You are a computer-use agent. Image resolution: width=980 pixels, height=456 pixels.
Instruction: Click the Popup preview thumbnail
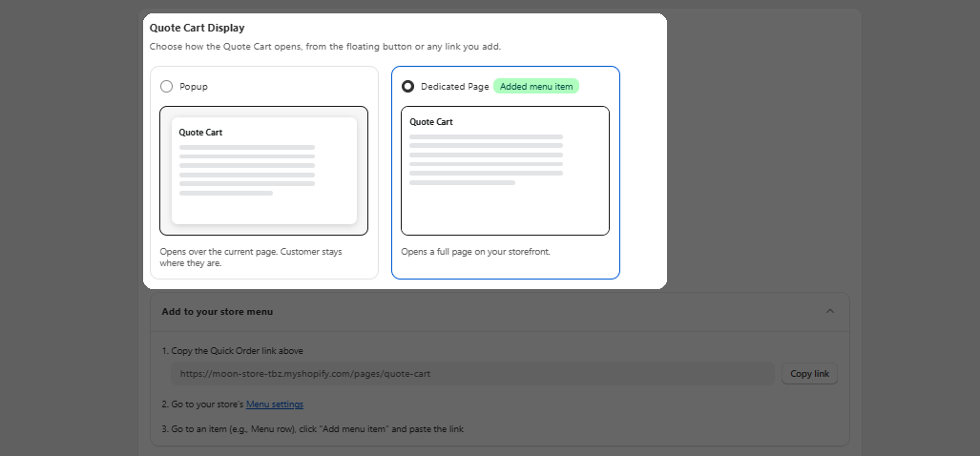coord(263,171)
